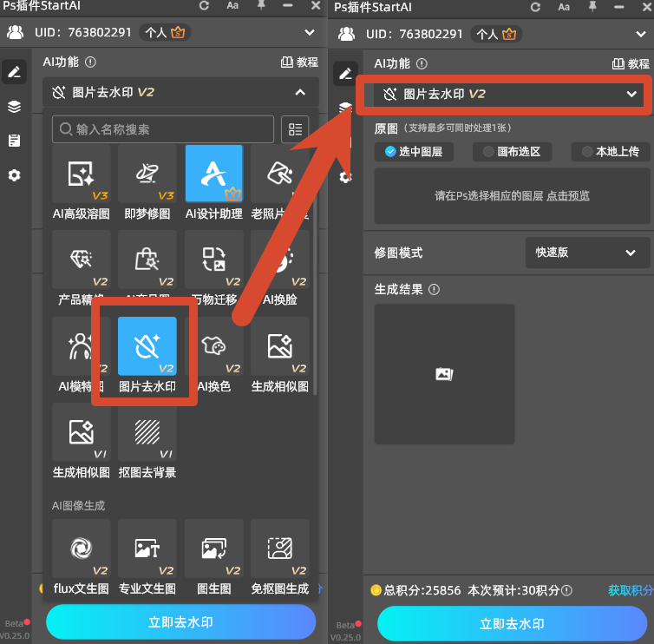Open settings gear in left panel sidebar
The width and height of the screenshot is (654, 644).
[14, 175]
